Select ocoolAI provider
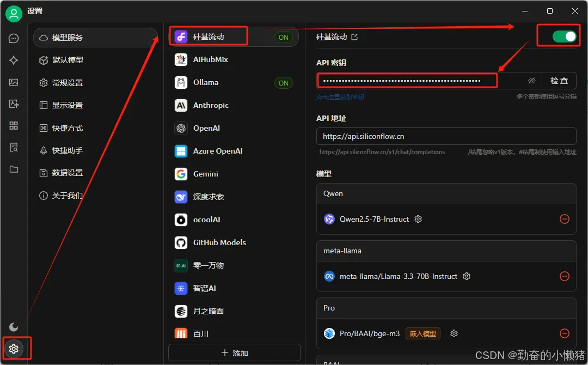 coord(234,220)
